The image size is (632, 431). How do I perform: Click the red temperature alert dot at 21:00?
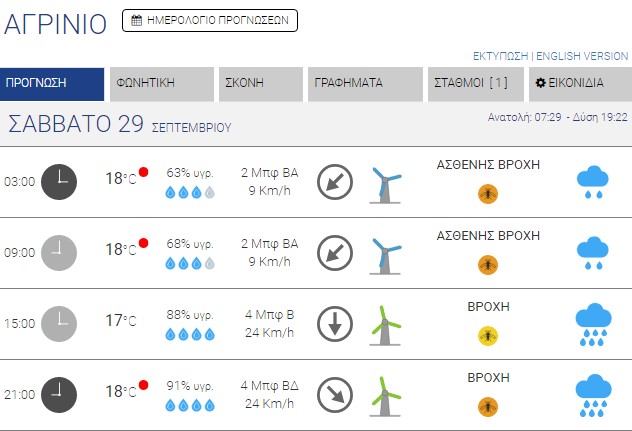click(144, 385)
